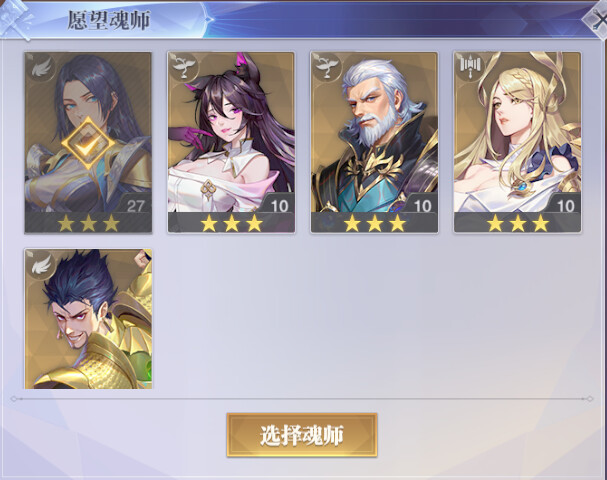Click the three-star rating under the blonde woman
The image size is (607, 480).
pos(518,223)
